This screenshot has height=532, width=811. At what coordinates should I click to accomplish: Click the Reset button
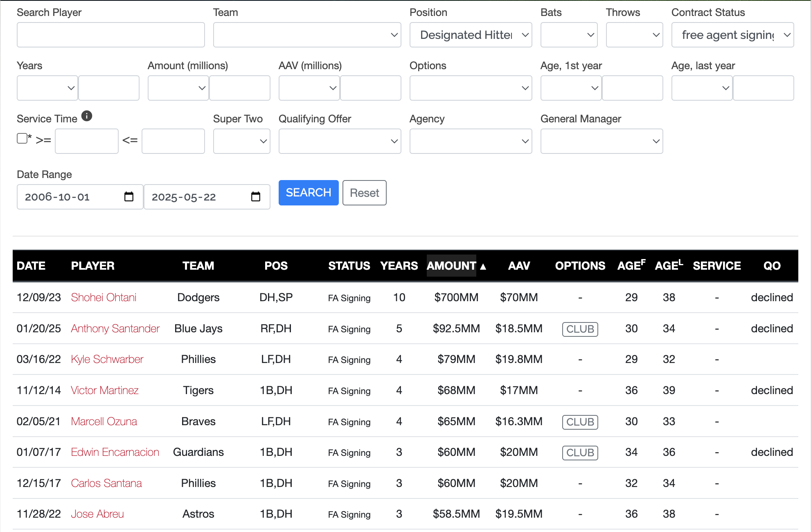364,193
